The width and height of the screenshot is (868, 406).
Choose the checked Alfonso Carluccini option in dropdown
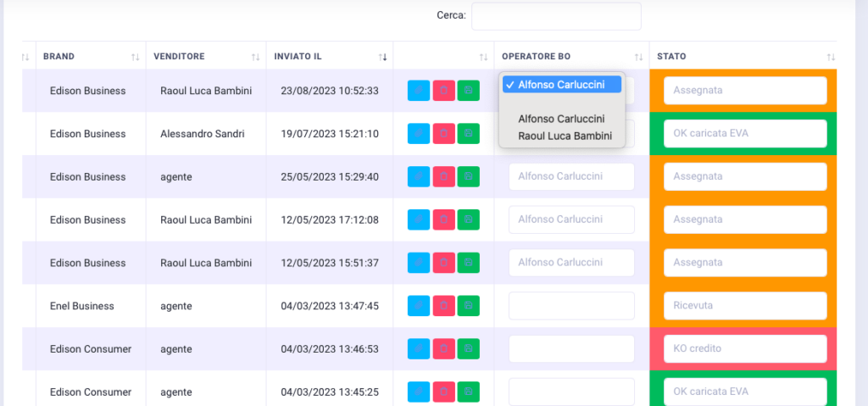pos(562,84)
